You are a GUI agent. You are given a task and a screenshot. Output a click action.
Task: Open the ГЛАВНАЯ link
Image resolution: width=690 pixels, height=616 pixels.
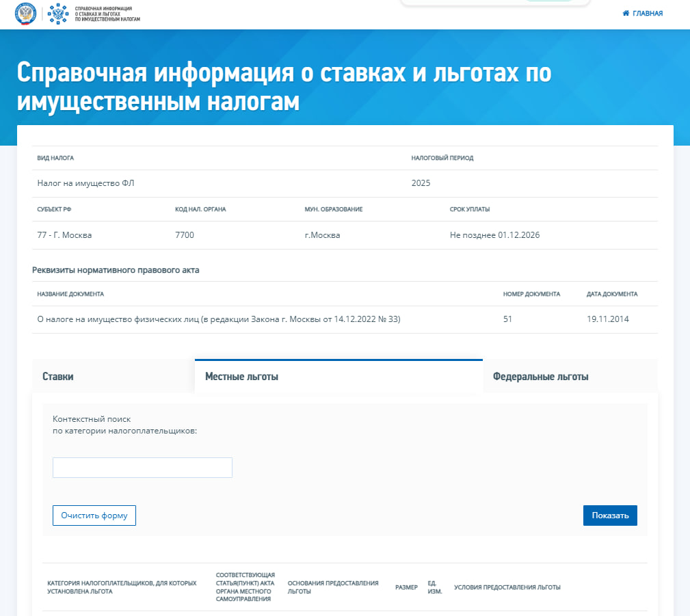pos(647,14)
